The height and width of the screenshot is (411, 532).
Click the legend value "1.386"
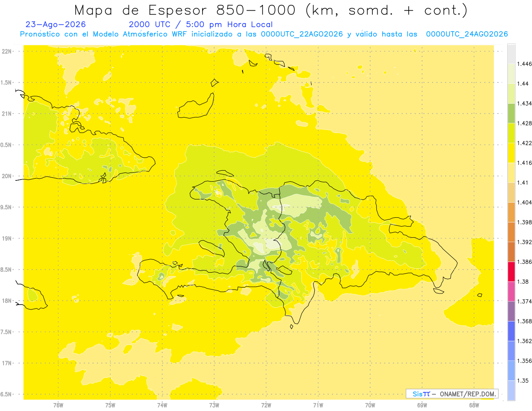tap(525, 262)
